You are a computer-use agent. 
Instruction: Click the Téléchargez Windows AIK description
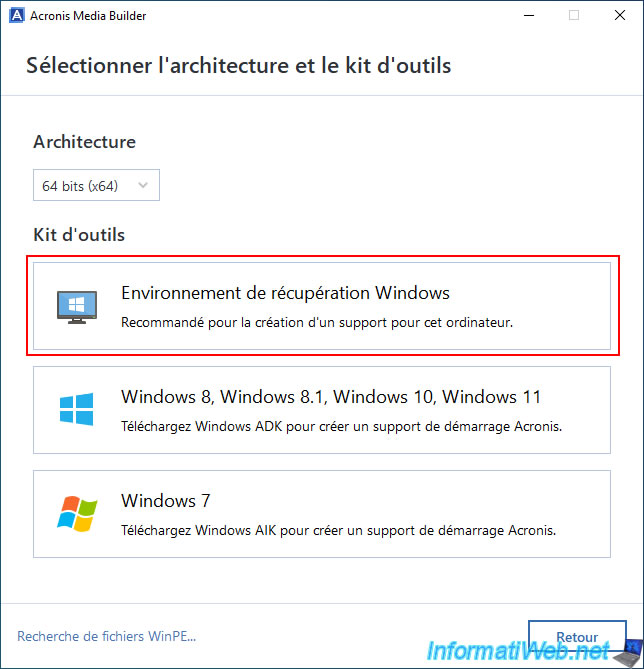coord(338,530)
